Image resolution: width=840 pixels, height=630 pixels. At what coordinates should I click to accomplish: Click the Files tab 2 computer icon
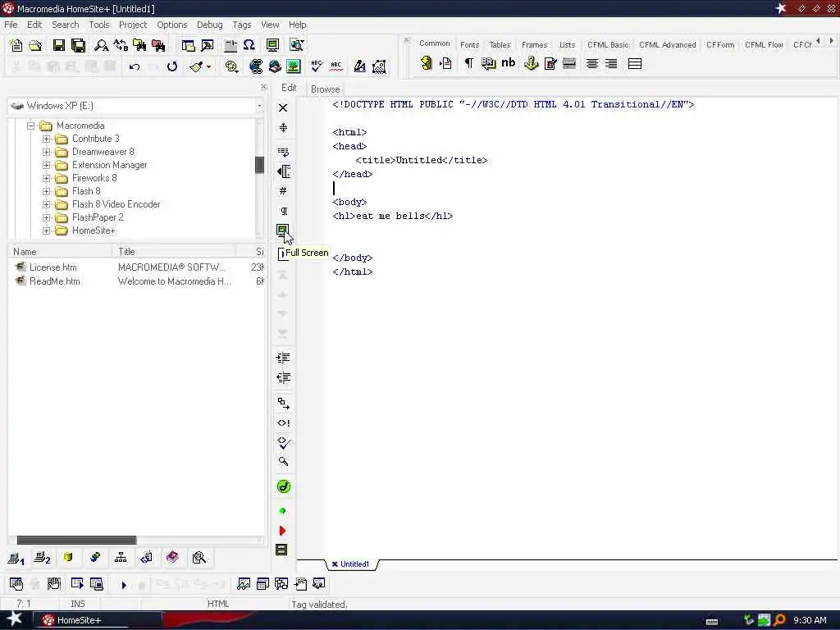42,558
